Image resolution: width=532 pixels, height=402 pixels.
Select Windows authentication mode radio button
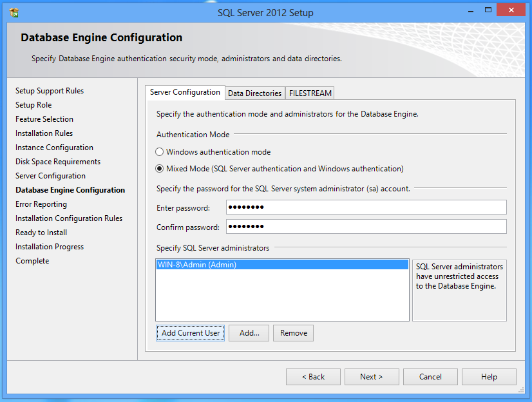tap(160, 152)
